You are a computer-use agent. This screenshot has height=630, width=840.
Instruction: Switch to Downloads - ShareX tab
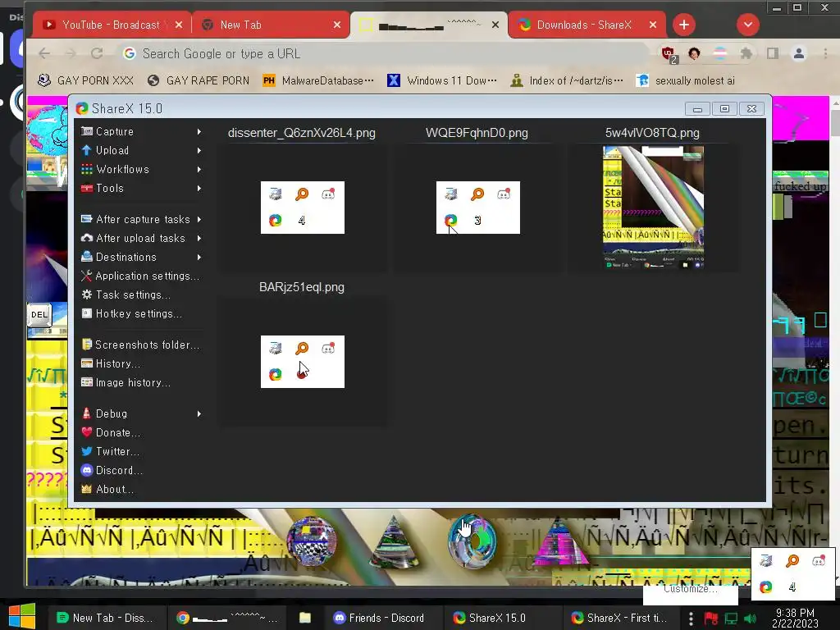click(586, 25)
